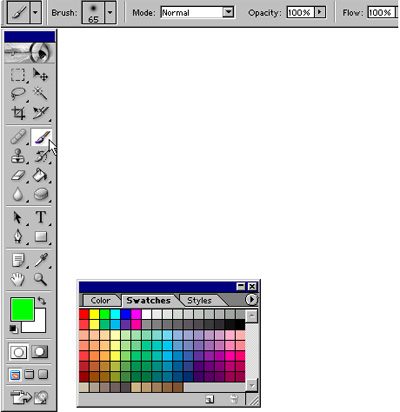Open the blending Mode dropdown
Image resolution: width=400 pixels, height=412 pixels.
(x=228, y=13)
